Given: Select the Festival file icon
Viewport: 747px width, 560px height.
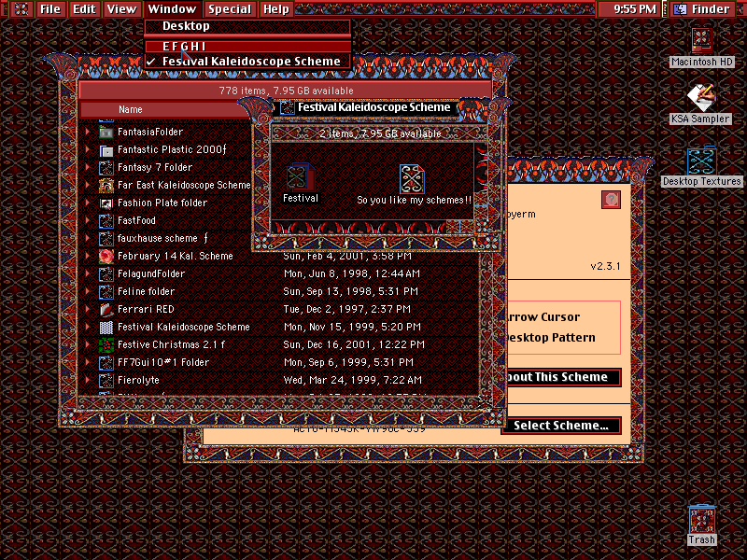Looking at the screenshot, I should pyautogui.click(x=300, y=176).
